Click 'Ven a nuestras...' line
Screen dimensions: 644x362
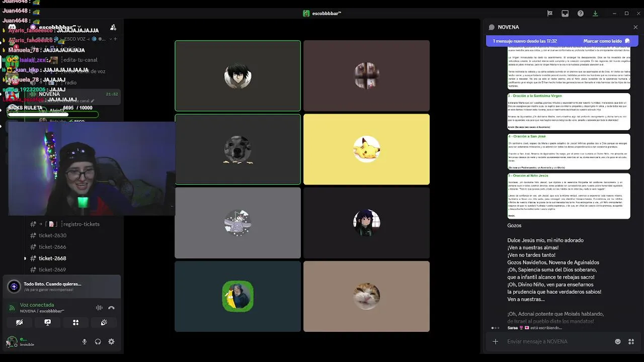[526, 299]
